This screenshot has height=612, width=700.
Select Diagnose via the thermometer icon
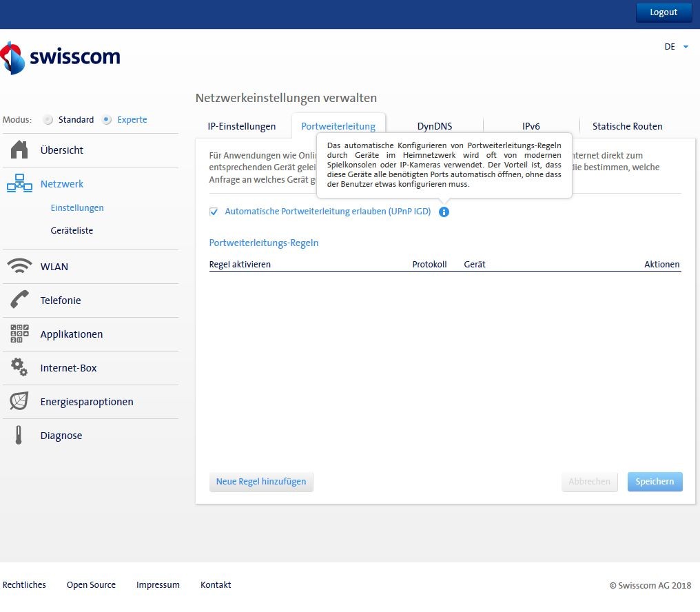[19, 435]
